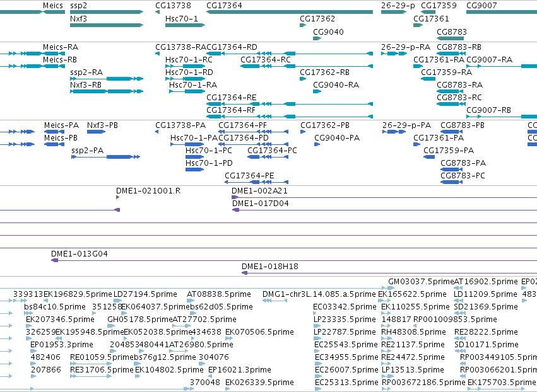537x392 pixels.
Task: Click the CG17362-RB transcript label
Action: pyautogui.click(x=325, y=72)
